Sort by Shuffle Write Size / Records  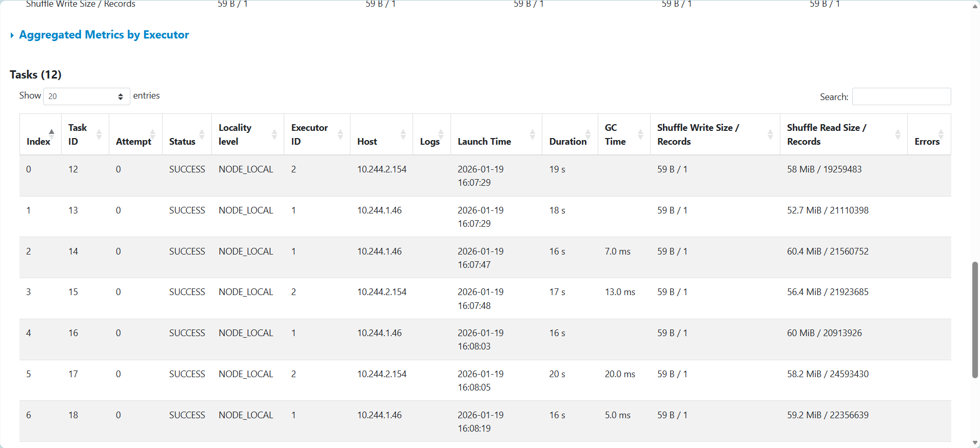tap(770, 134)
